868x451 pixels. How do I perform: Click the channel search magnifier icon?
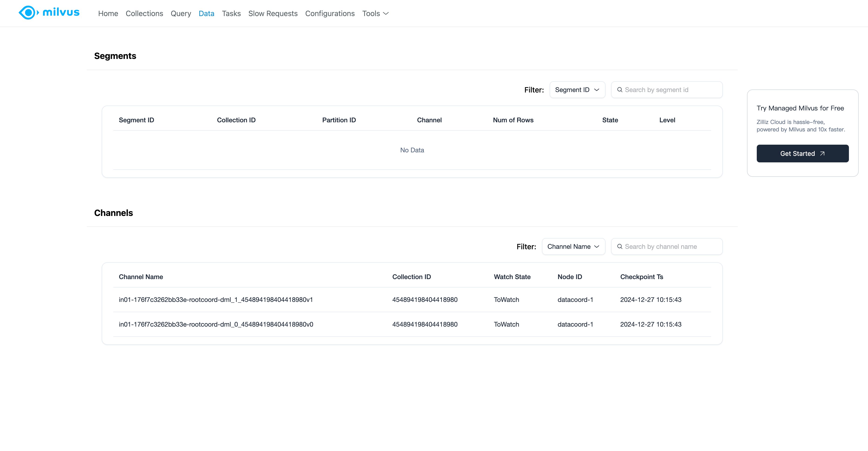619,247
